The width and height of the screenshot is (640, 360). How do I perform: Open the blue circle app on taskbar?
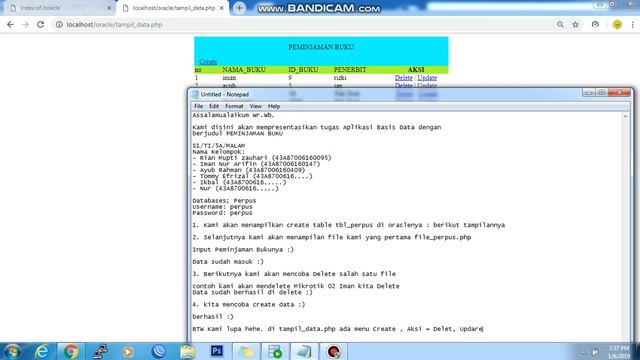point(158,351)
